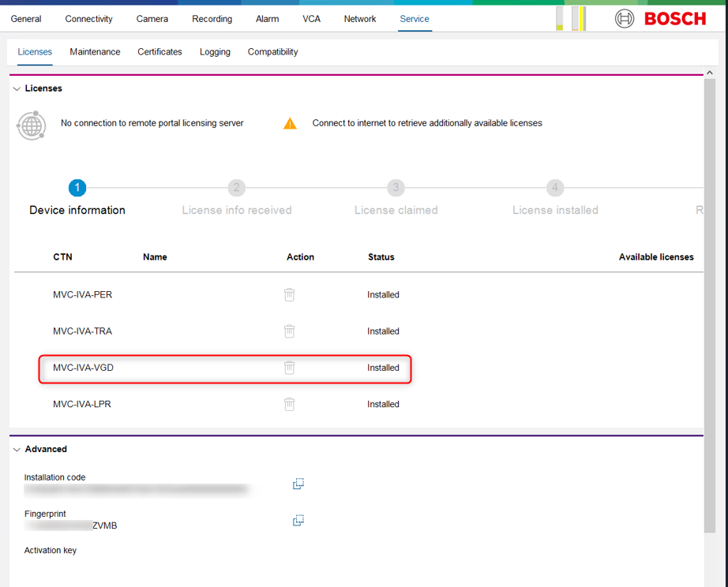Image resolution: width=728 pixels, height=587 pixels.
Task: Select step 1 Device information
Action: coord(77,188)
